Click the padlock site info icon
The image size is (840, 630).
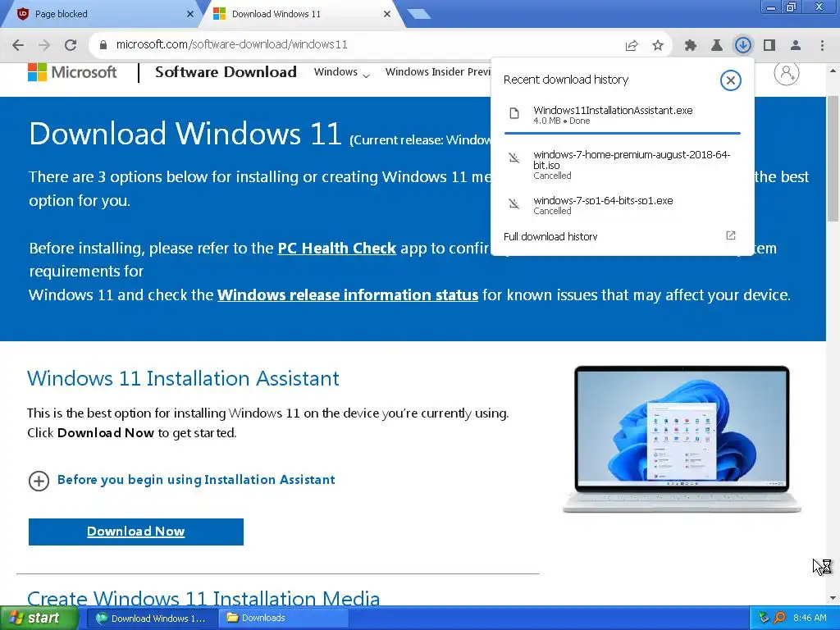pos(103,45)
